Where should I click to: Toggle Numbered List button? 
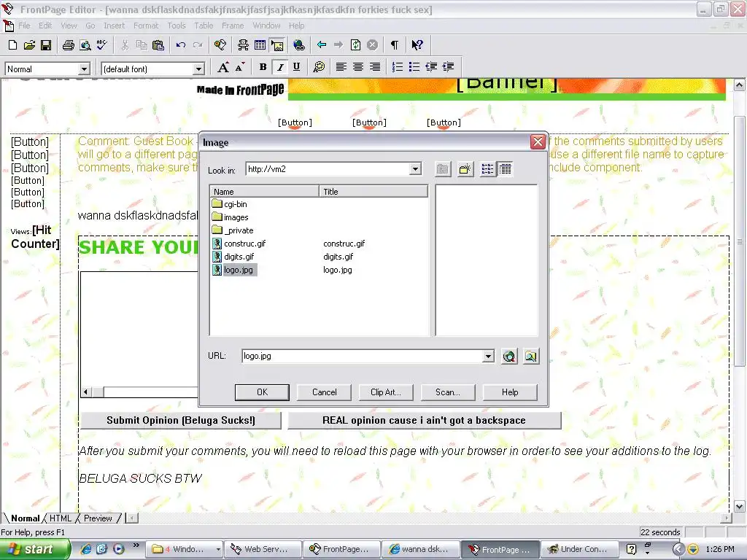[x=398, y=67]
